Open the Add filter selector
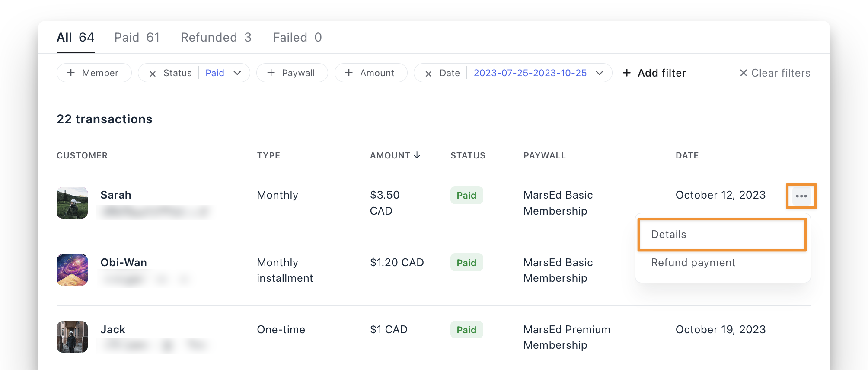The height and width of the screenshot is (370, 868). point(654,73)
